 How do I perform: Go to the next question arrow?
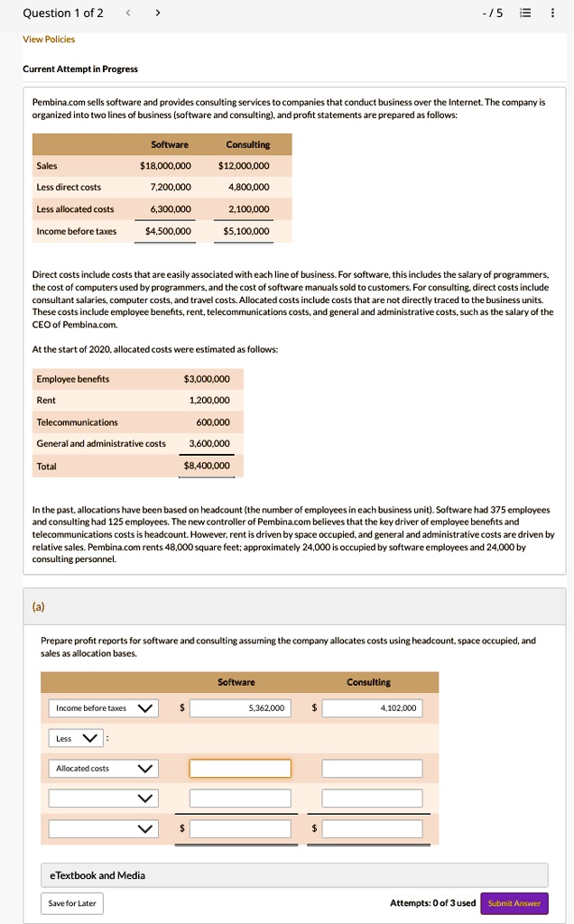157,13
